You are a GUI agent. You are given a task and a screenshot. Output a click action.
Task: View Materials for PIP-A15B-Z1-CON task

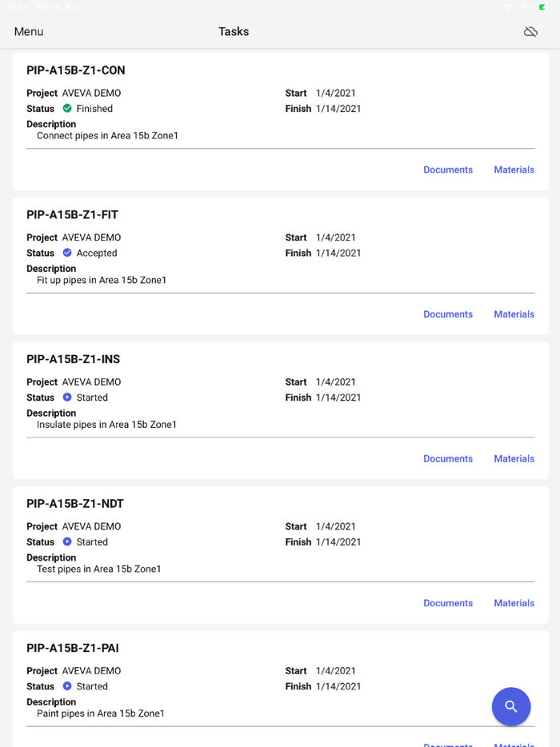coord(514,170)
